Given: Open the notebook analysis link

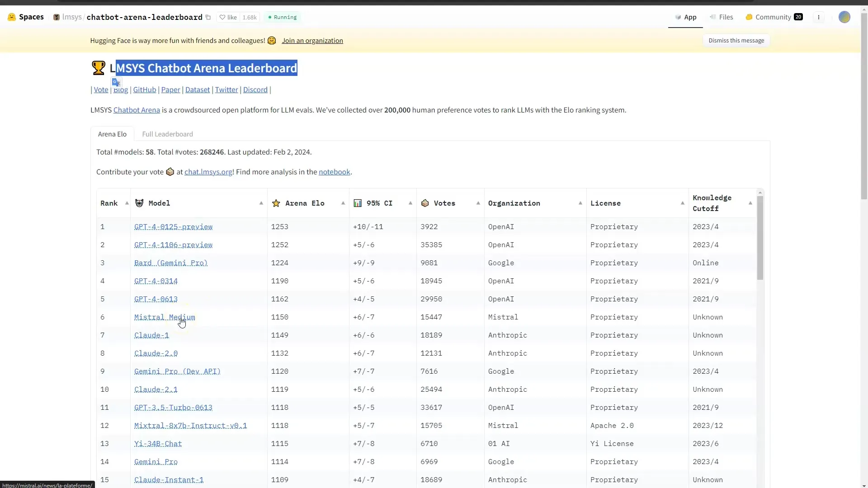Looking at the screenshot, I should [334, 172].
